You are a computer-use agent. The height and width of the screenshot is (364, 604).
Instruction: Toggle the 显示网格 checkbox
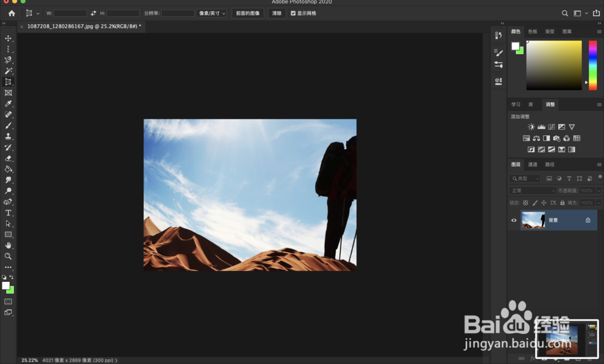point(293,13)
